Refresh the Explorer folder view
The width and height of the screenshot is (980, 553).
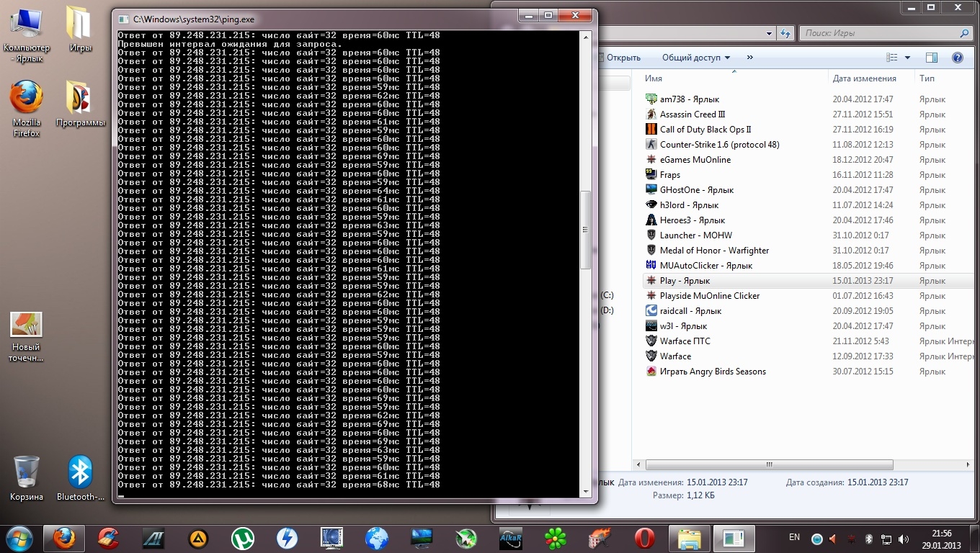coord(785,33)
